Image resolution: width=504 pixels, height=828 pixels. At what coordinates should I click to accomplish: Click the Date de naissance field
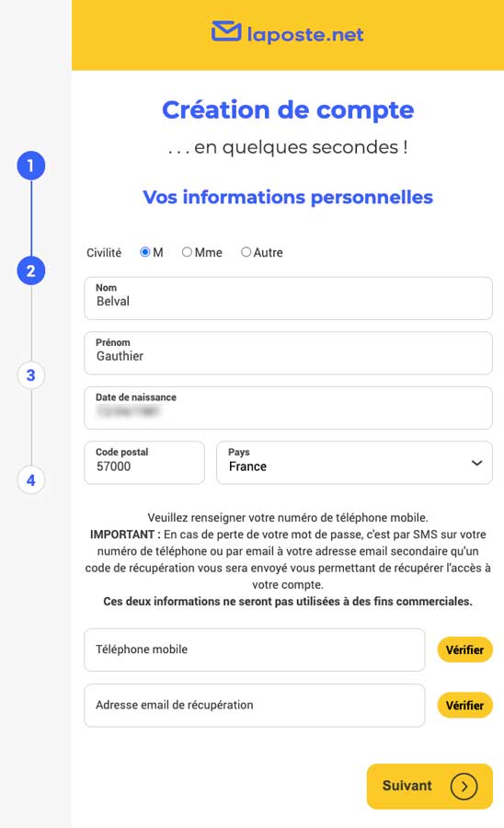(288, 408)
